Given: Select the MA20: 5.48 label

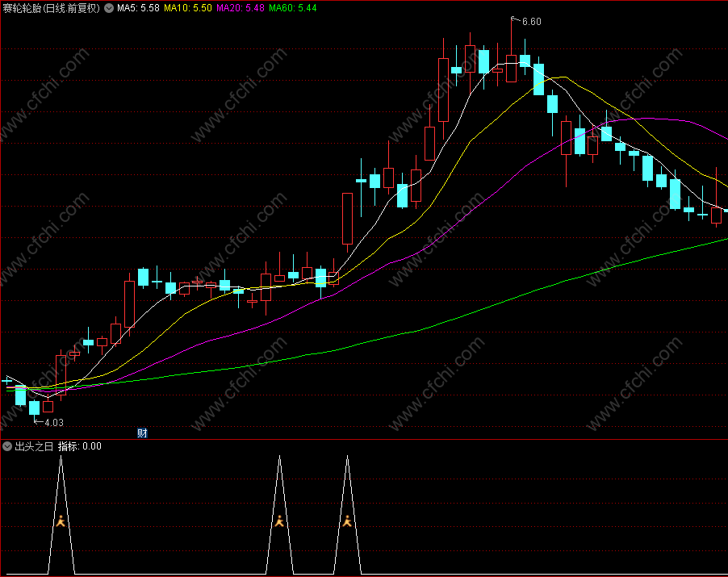Looking at the screenshot, I should click(240, 8).
